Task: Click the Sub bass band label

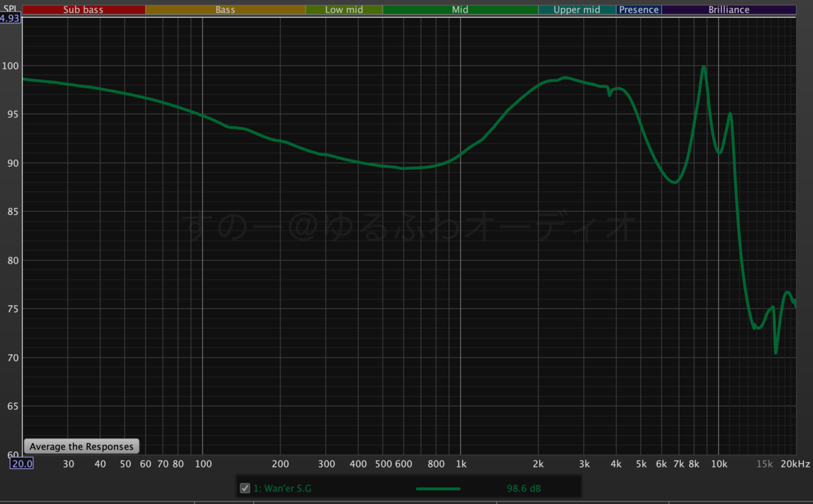Action: (x=83, y=9)
